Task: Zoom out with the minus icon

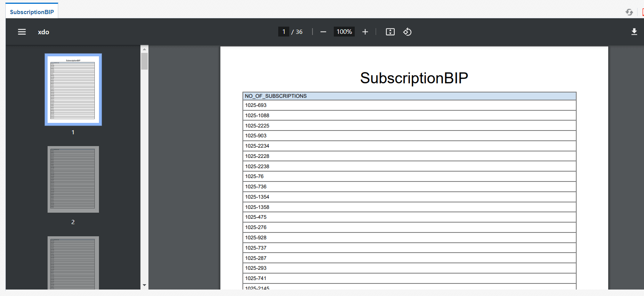Action: coord(323,32)
